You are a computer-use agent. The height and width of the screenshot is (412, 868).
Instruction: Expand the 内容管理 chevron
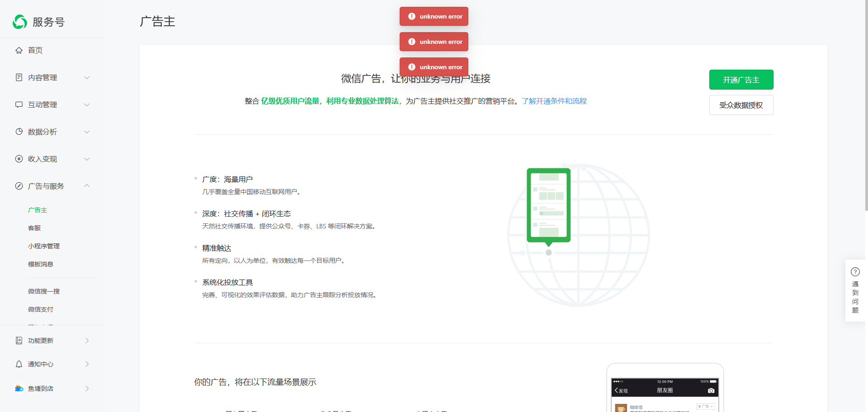[87, 77]
